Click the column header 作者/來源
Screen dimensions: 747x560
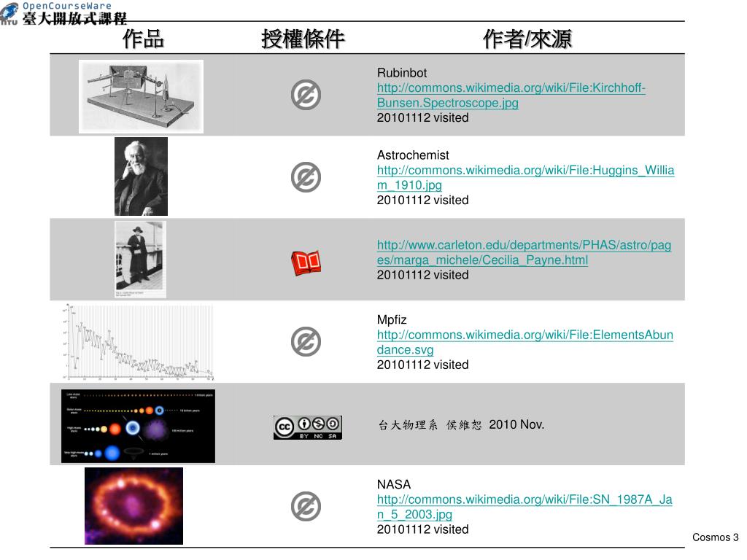(x=527, y=39)
